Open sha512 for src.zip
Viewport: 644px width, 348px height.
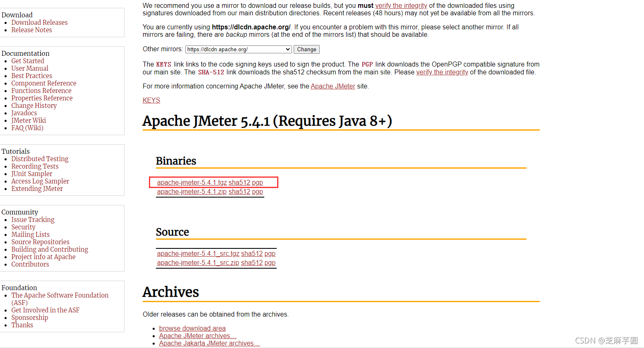(x=252, y=262)
